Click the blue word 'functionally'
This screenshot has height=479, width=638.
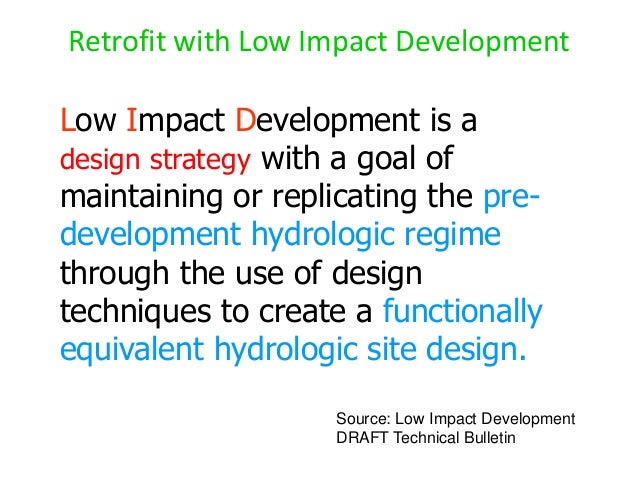(463, 312)
